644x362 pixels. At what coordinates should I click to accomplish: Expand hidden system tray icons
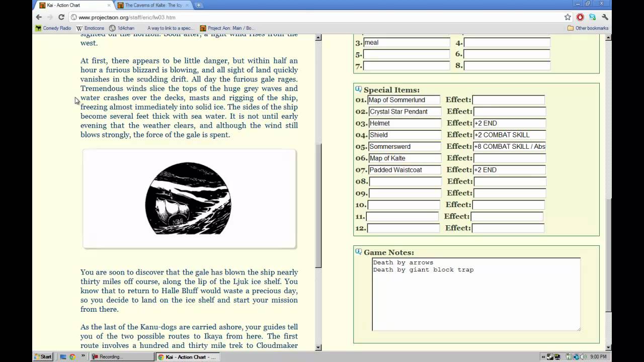544,357
